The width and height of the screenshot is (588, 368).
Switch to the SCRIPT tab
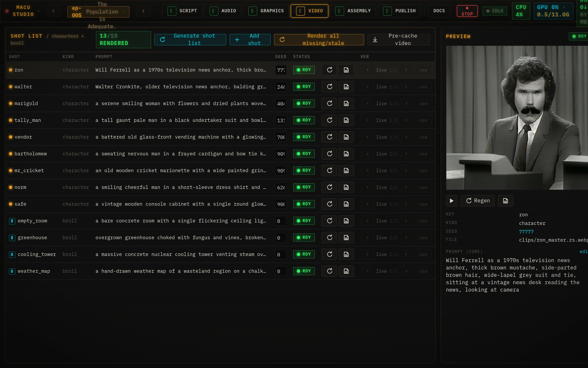182,11
